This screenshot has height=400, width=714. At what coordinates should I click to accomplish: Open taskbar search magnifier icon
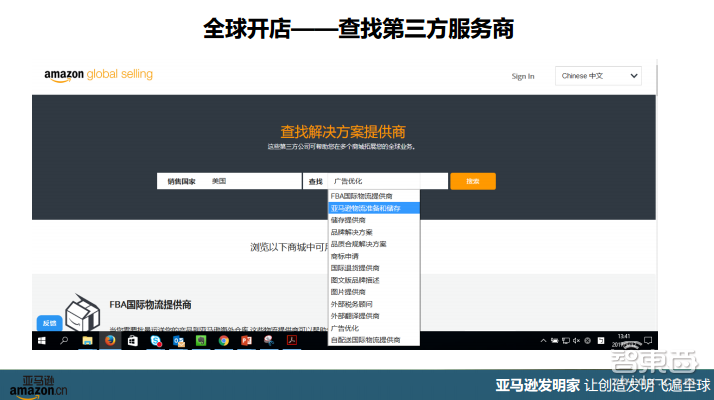[x=65, y=341]
